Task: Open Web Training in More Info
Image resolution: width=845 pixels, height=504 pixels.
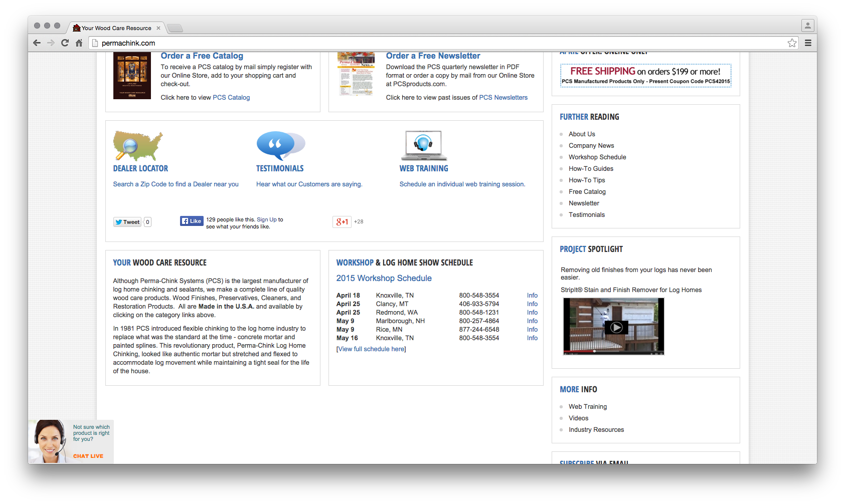Action: [588, 407]
